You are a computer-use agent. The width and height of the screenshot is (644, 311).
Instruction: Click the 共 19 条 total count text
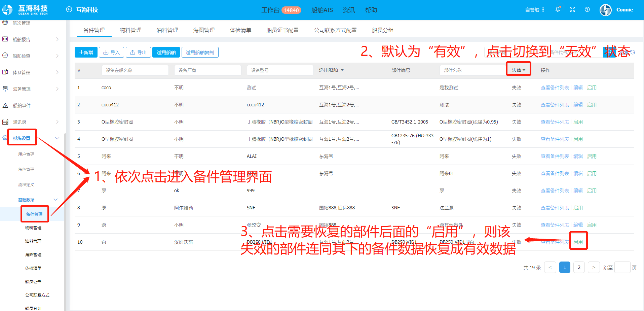click(532, 268)
